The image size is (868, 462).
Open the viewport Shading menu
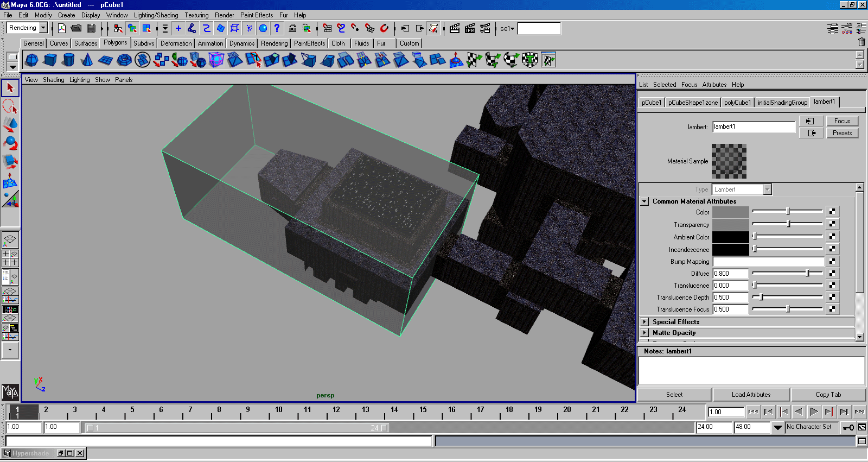point(54,80)
